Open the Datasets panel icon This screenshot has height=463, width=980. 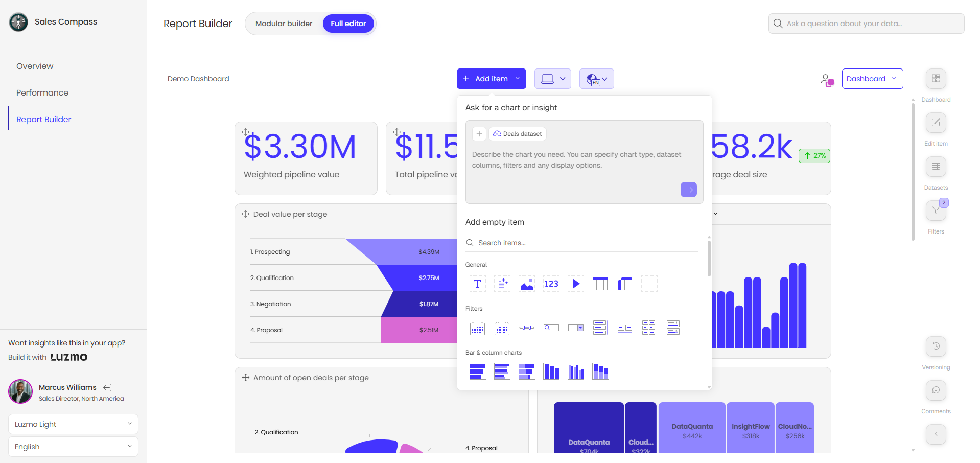click(936, 167)
